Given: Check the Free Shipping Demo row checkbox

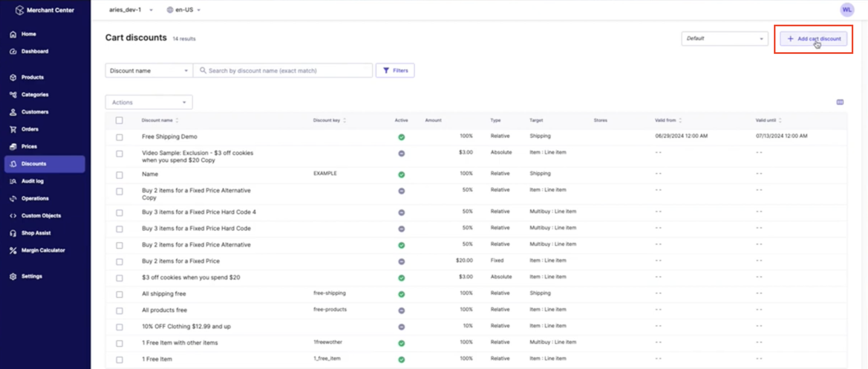Looking at the screenshot, I should 119,137.
